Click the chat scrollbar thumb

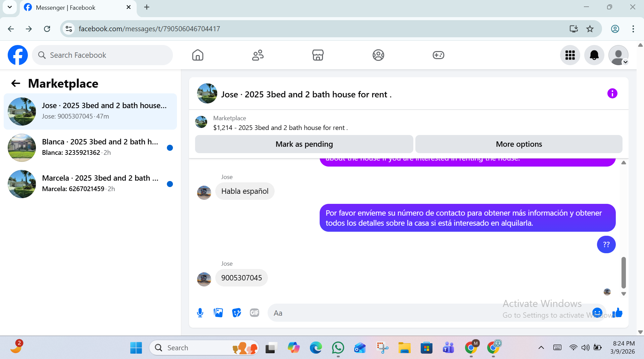point(624,273)
